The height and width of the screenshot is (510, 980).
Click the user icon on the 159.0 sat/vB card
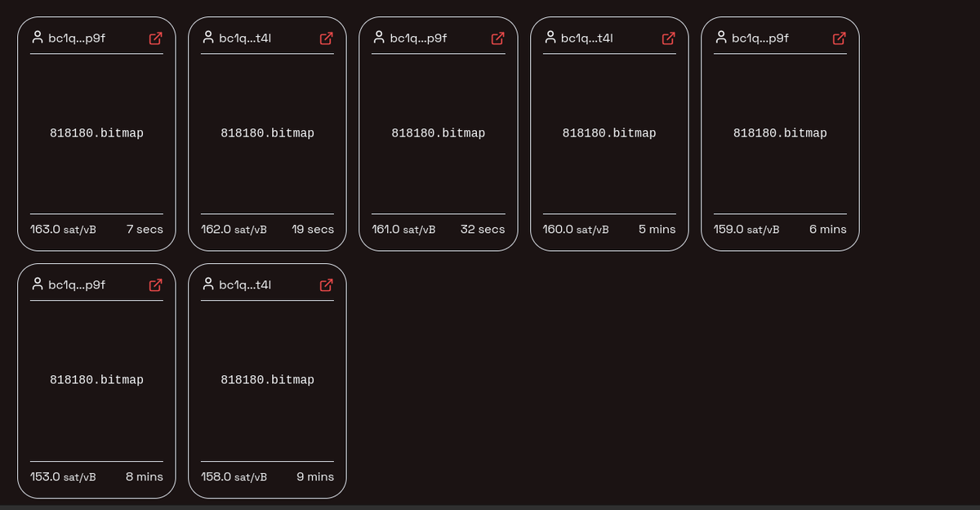point(720,38)
